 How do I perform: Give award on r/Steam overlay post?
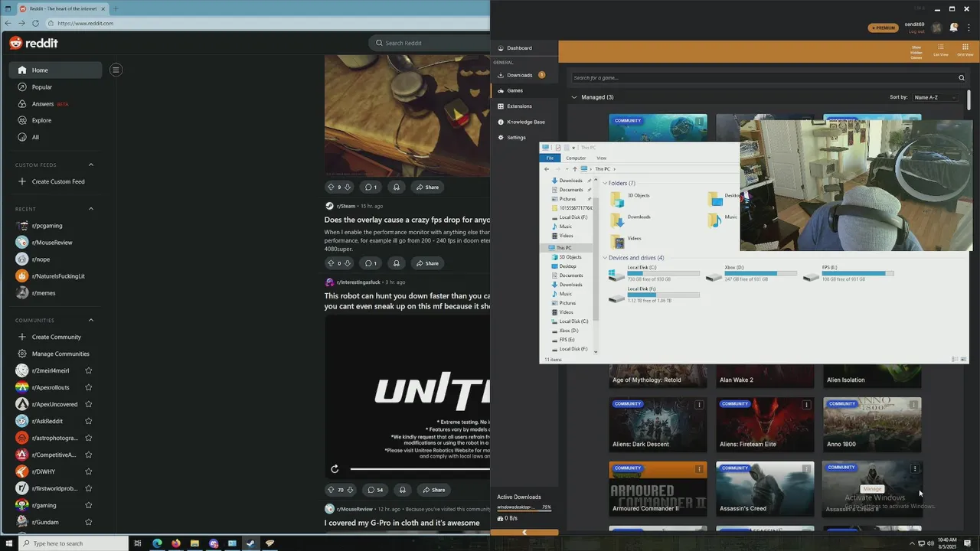[x=396, y=263]
